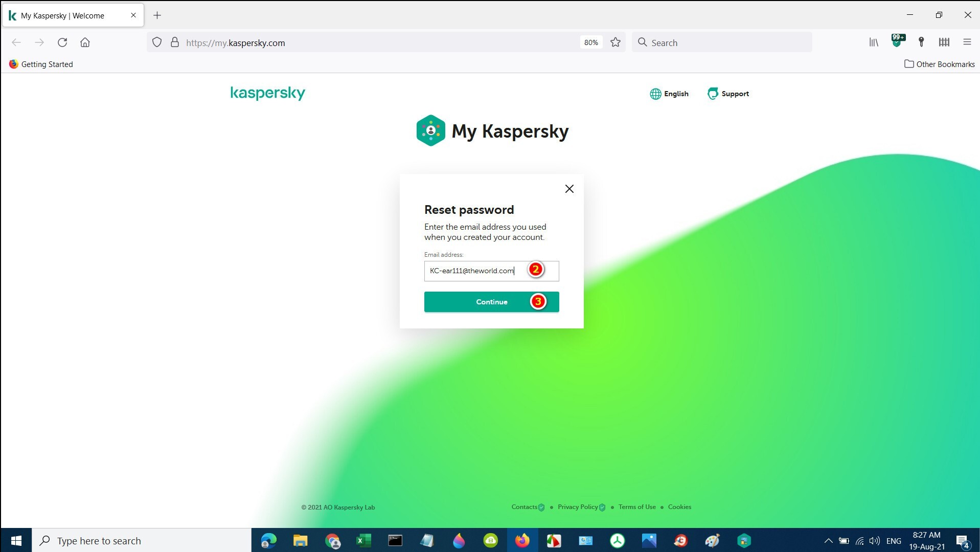Open the Cookies footer link

[679, 507]
